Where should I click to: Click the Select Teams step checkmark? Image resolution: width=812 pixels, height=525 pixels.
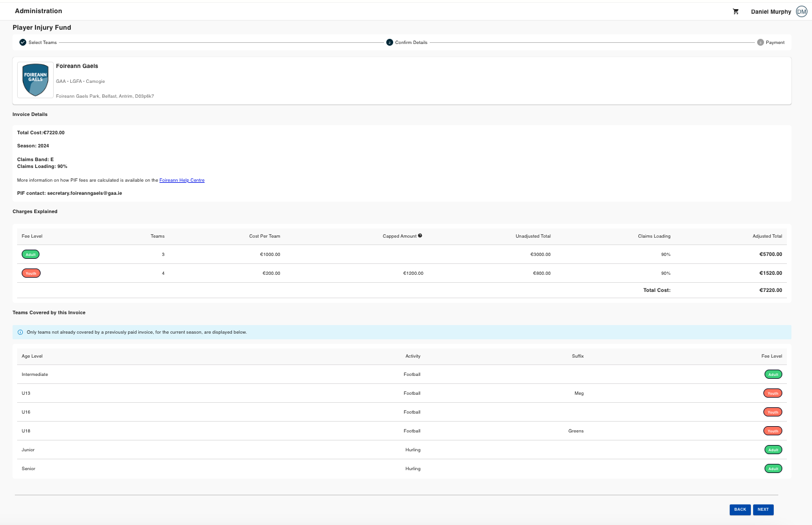[23, 42]
